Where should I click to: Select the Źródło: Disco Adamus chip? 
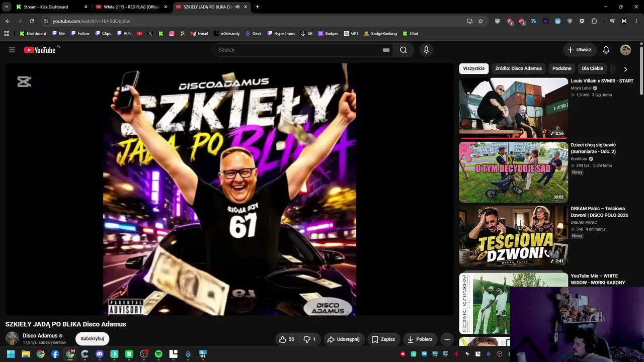(x=518, y=68)
